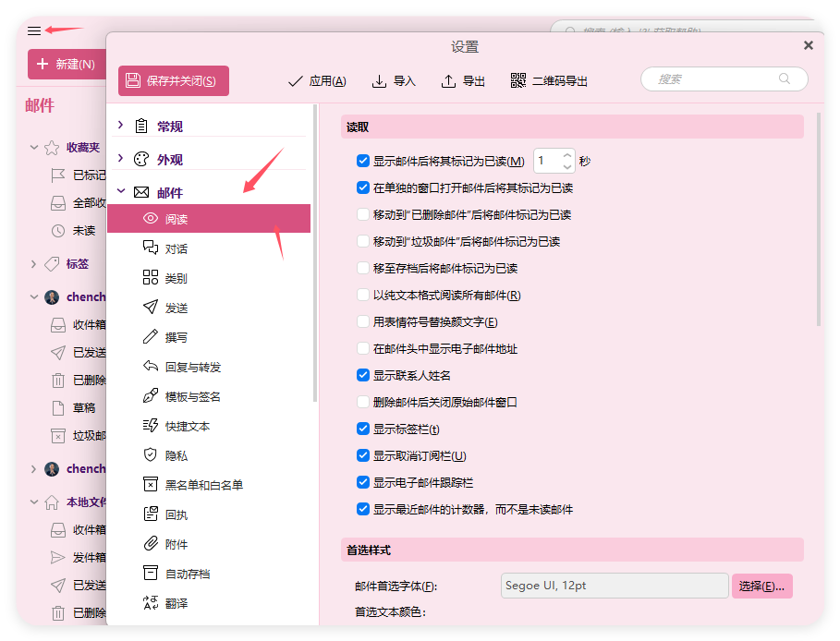Open 附件 paperclip icon settings
Screen dimensions: 840x641
(x=151, y=543)
